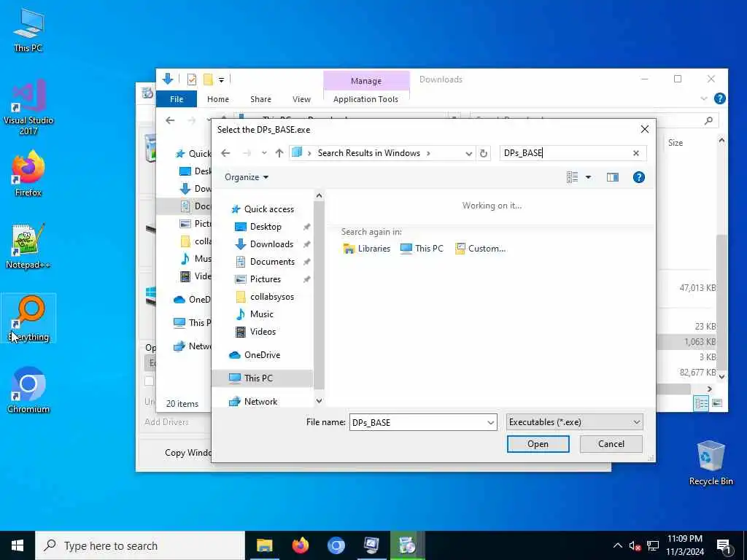Open Chromium from the taskbar
Screen dimensions: 747x560
(x=336, y=545)
